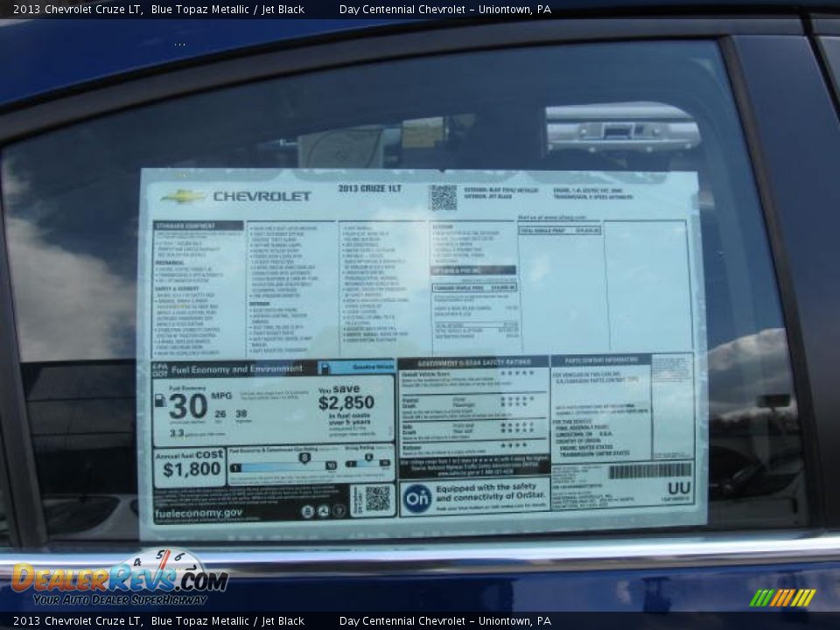Image resolution: width=840 pixels, height=630 pixels.
Task: Click the CHEVROLET wordmark on window sticker
Action: pyautogui.click(x=262, y=197)
